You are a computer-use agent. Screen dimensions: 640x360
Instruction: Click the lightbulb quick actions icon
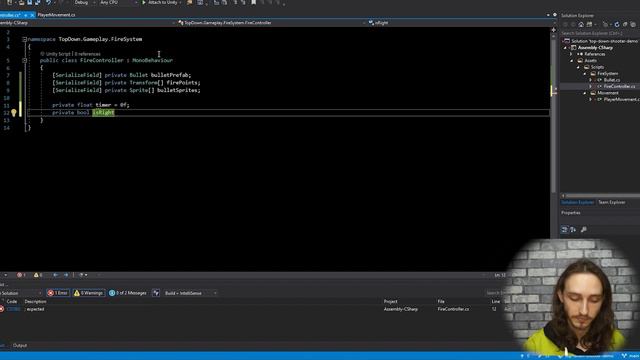click(13, 113)
